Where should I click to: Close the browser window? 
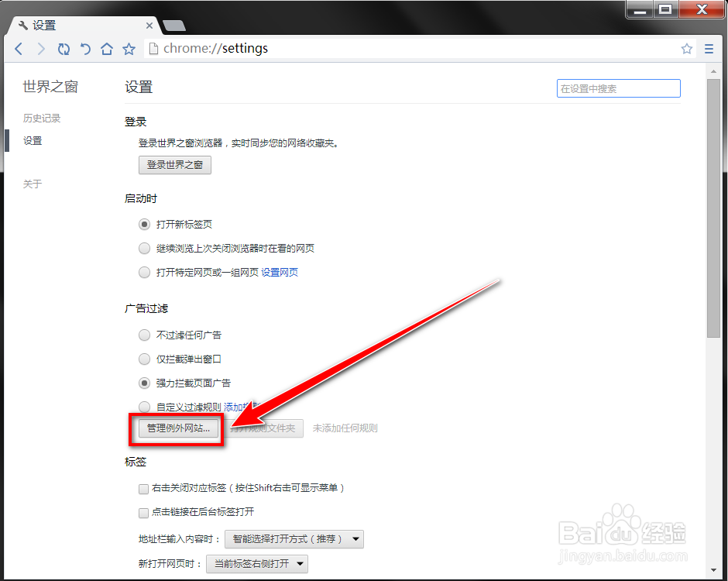702,10
